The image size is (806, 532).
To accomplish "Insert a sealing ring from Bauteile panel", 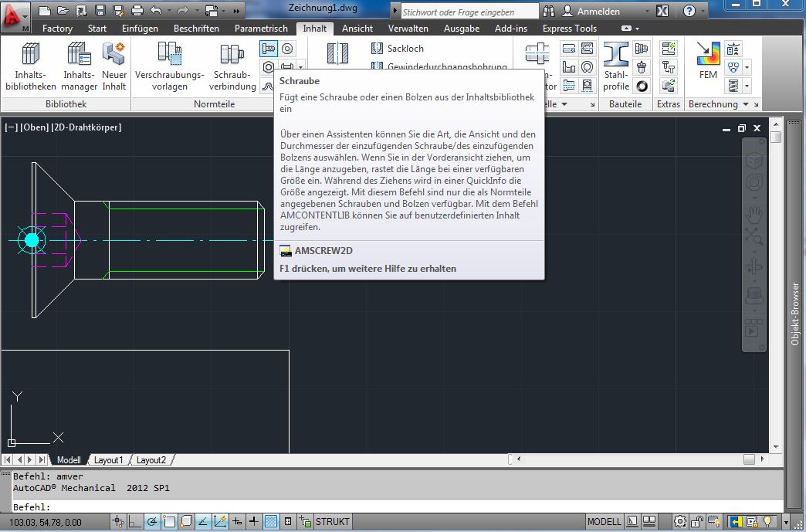I will (x=642, y=86).
